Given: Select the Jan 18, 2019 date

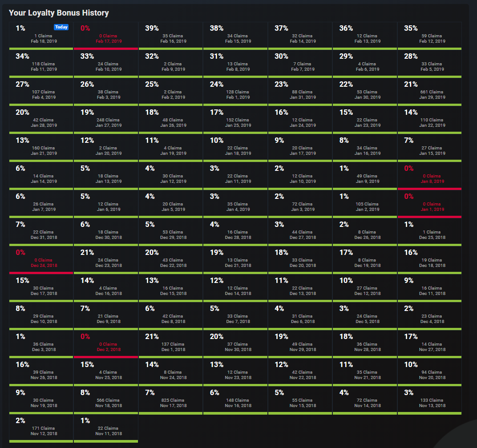Looking at the screenshot, I should 238,153.
